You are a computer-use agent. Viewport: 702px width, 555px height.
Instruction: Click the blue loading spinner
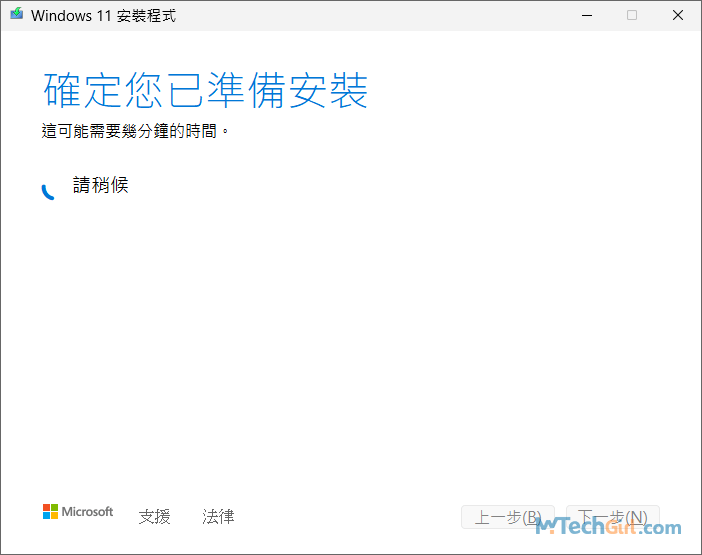pyautogui.click(x=47, y=191)
